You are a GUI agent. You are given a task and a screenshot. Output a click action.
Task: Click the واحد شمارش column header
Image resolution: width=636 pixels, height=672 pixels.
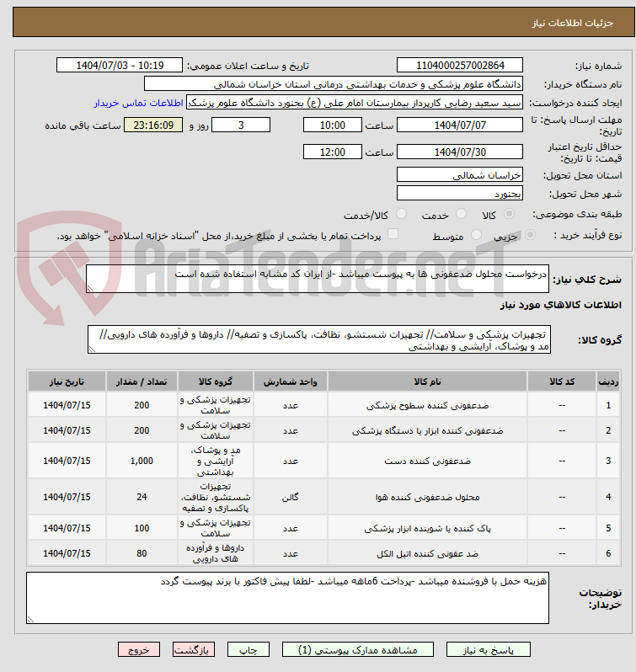click(290, 381)
